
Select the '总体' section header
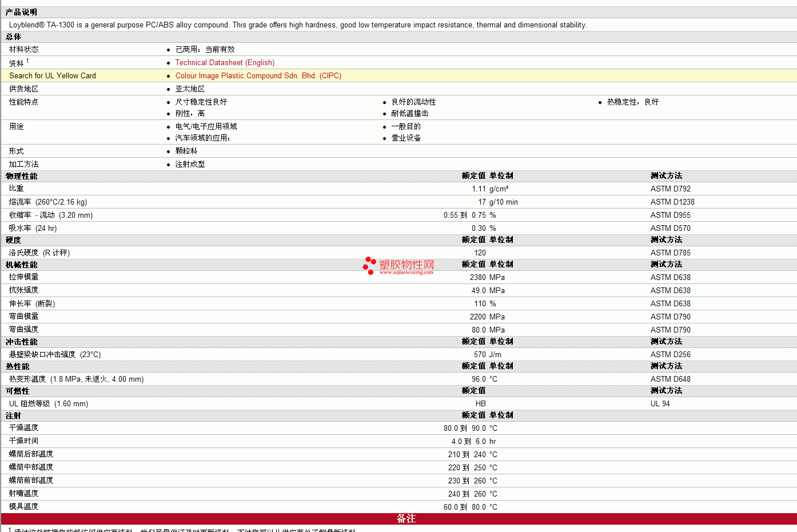(13, 37)
